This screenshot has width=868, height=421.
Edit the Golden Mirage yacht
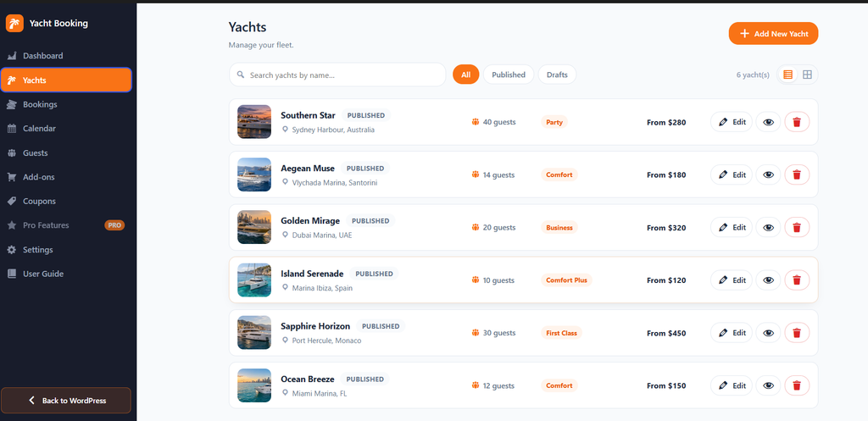pyautogui.click(x=732, y=227)
